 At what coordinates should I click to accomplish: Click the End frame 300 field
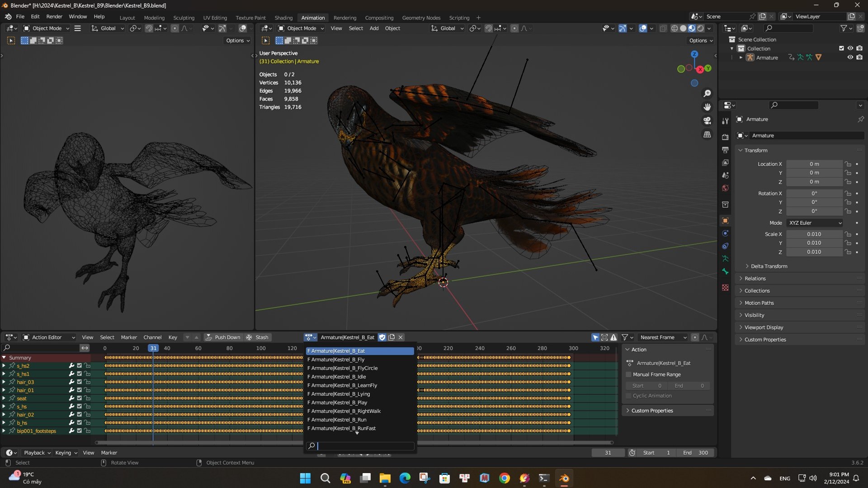coord(696,453)
